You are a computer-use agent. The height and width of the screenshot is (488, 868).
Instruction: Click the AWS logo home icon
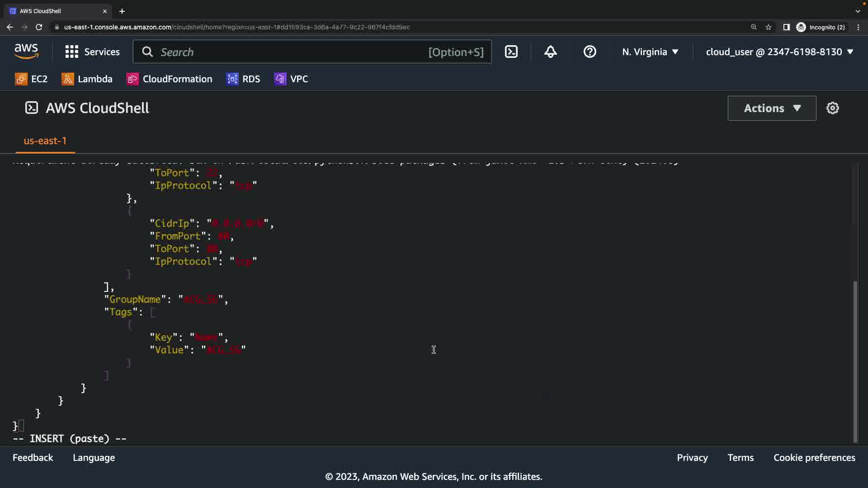pos(26,52)
